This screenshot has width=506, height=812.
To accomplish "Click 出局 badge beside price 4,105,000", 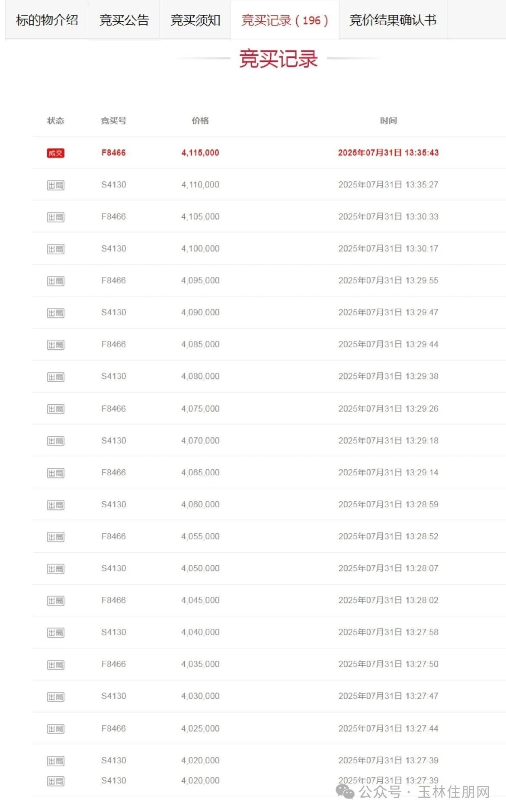I will coord(55,217).
